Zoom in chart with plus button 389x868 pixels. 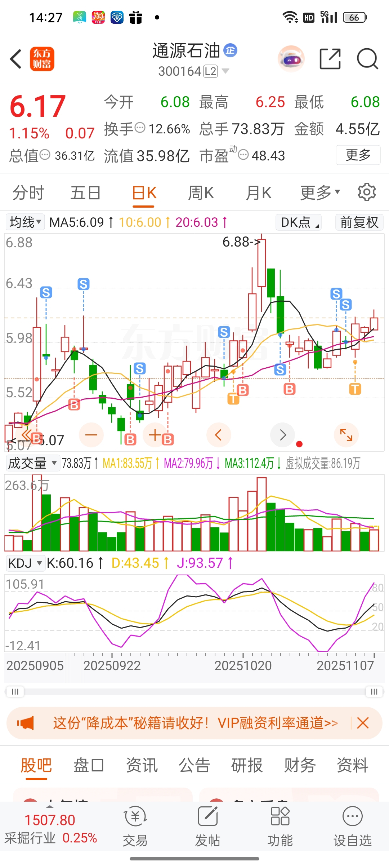[155, 435]
